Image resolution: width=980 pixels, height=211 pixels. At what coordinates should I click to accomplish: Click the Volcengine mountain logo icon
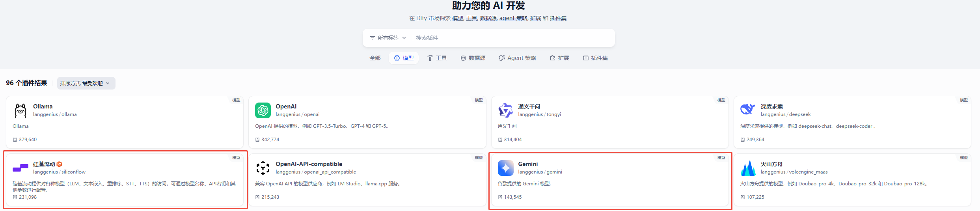[748, 168]
